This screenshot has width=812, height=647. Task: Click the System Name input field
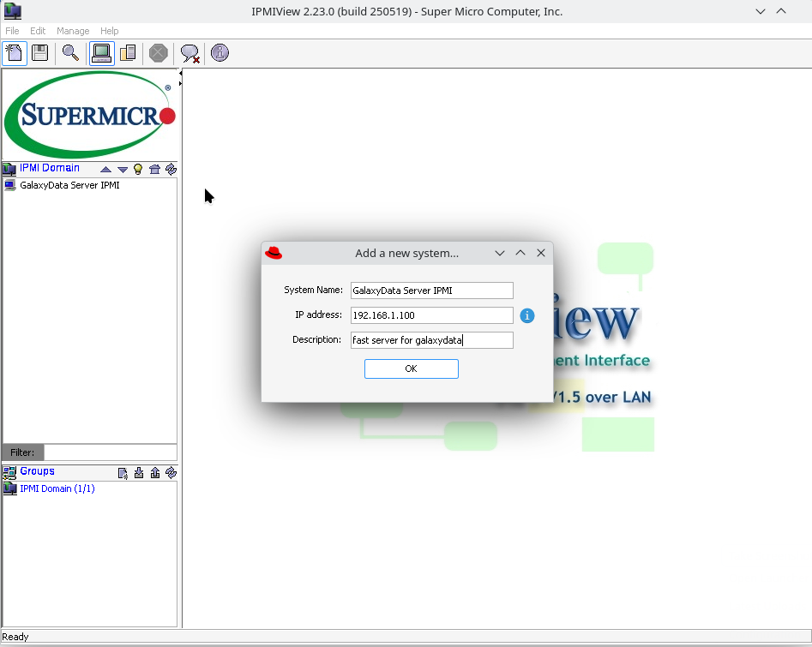(x=432, y=291)
